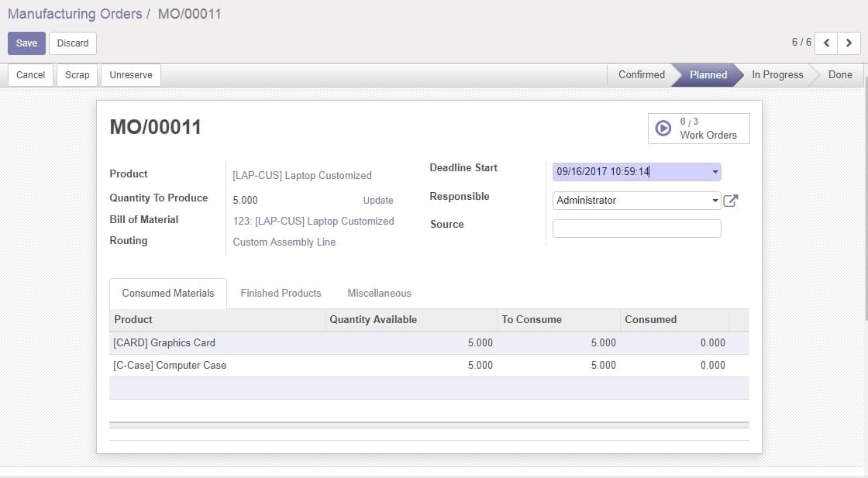Click the Source input field

click(x=636, y=229)
